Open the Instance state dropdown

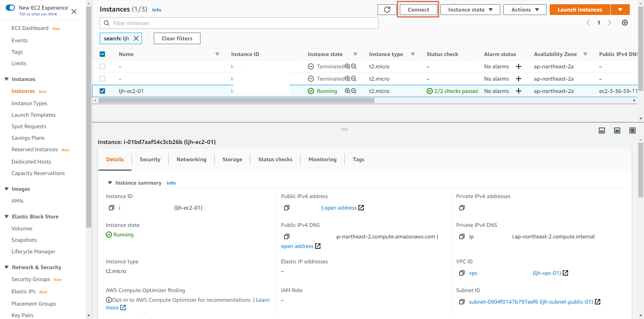tap(470, 10)
